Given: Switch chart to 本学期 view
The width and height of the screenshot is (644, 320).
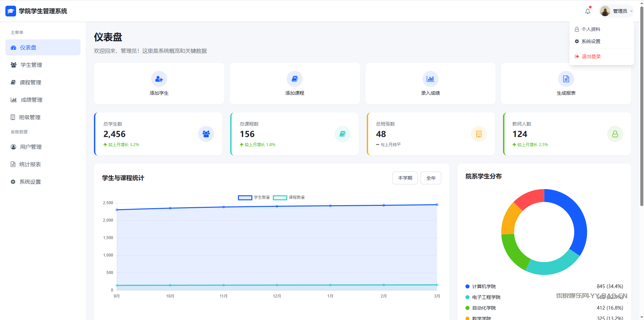Looking at the screenshot, I should coord(405,178).
